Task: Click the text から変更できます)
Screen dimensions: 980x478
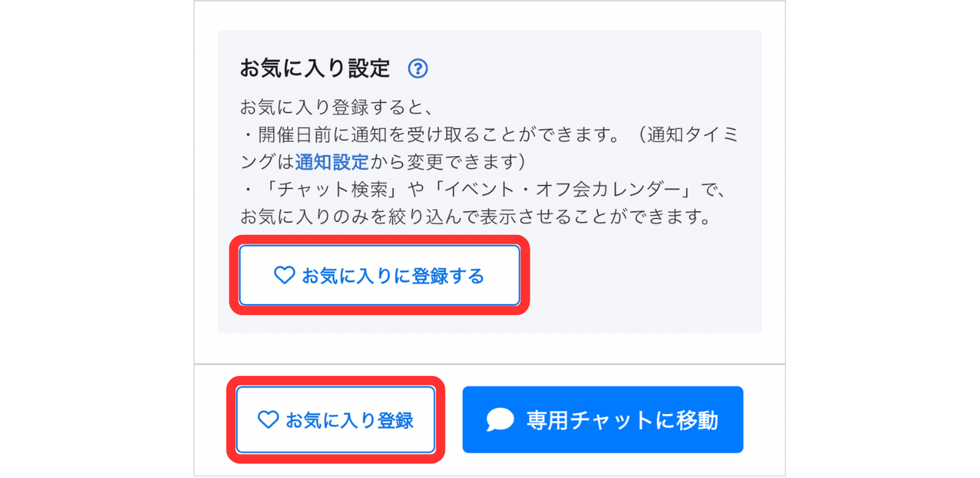Action: pyautogui.click(x=448, y=162)
